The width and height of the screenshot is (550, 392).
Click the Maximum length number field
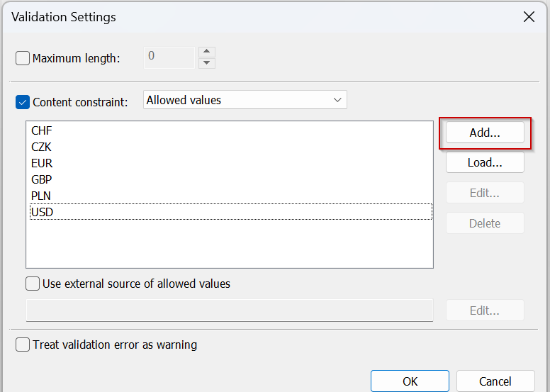(169, 57)
